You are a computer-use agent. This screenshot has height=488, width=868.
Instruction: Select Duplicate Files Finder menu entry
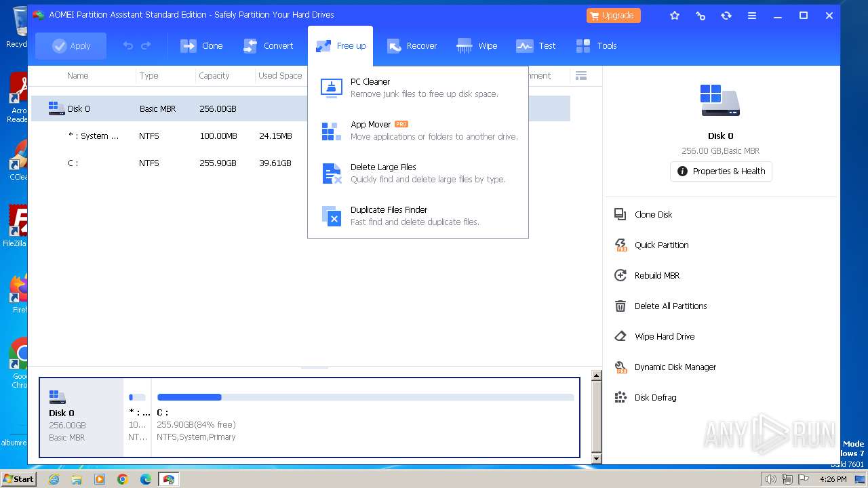(418, 216)
